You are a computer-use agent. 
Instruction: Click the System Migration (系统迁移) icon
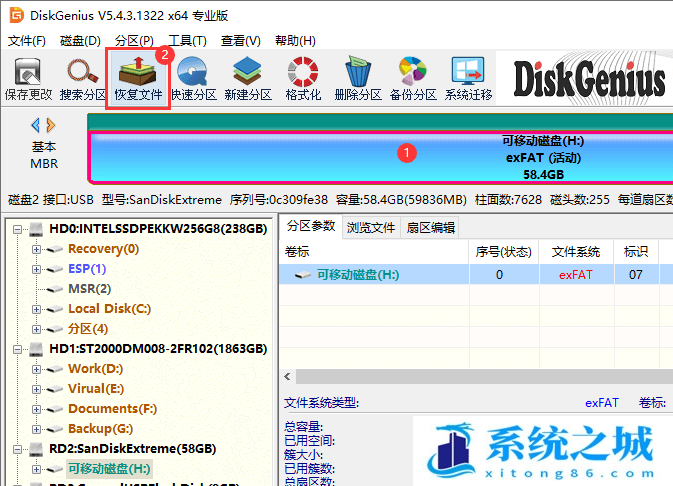pos(468,71)
